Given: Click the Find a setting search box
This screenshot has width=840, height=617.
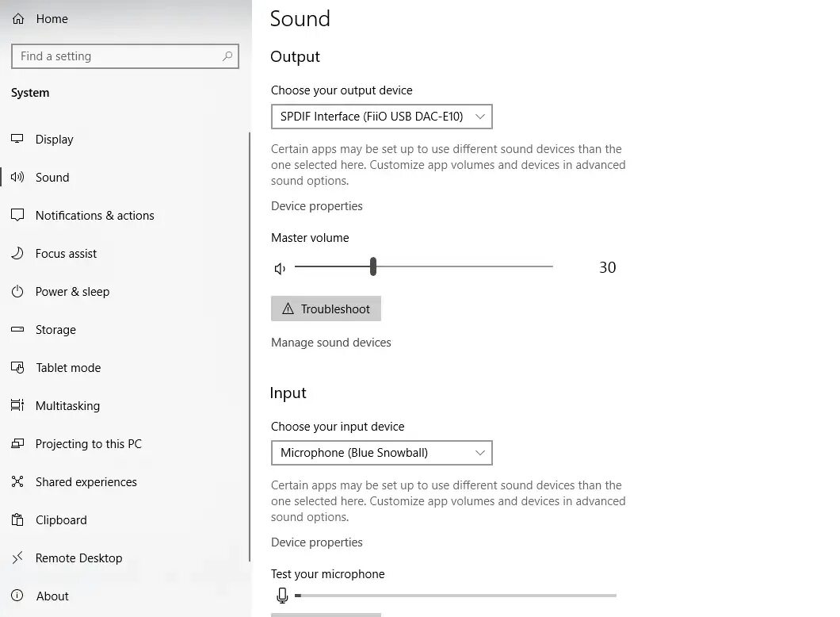Looking at the screenshot, I should pyautogui.click(x=119, y=56).
